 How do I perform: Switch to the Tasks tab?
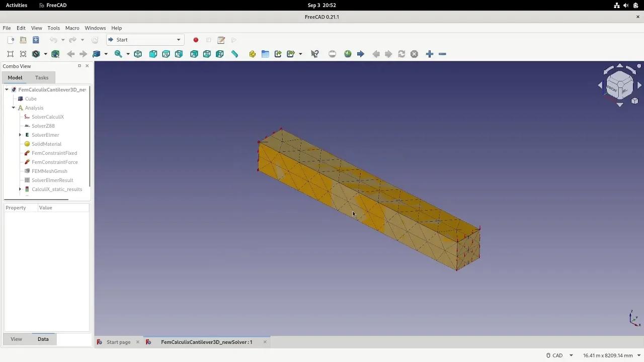tap(42, 77)
